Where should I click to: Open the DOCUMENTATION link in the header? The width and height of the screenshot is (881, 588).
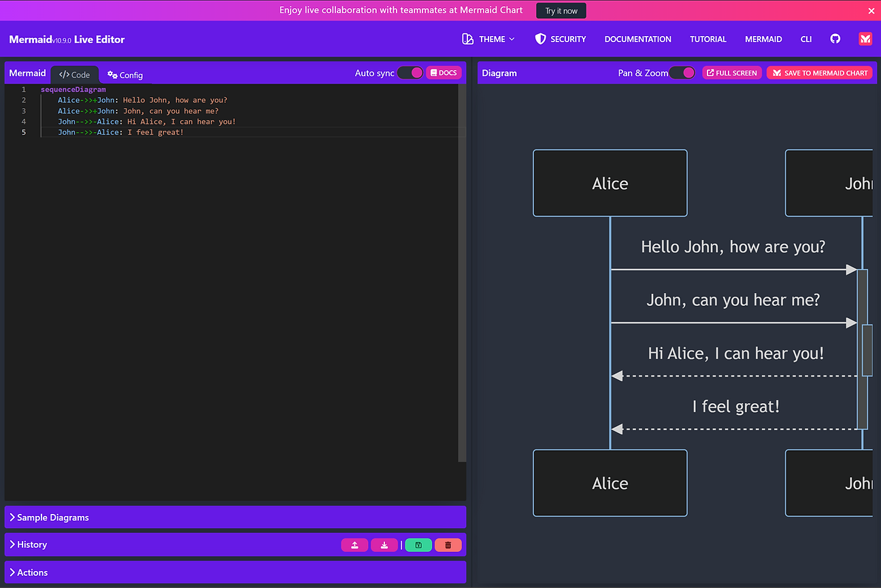coord(638,39)
